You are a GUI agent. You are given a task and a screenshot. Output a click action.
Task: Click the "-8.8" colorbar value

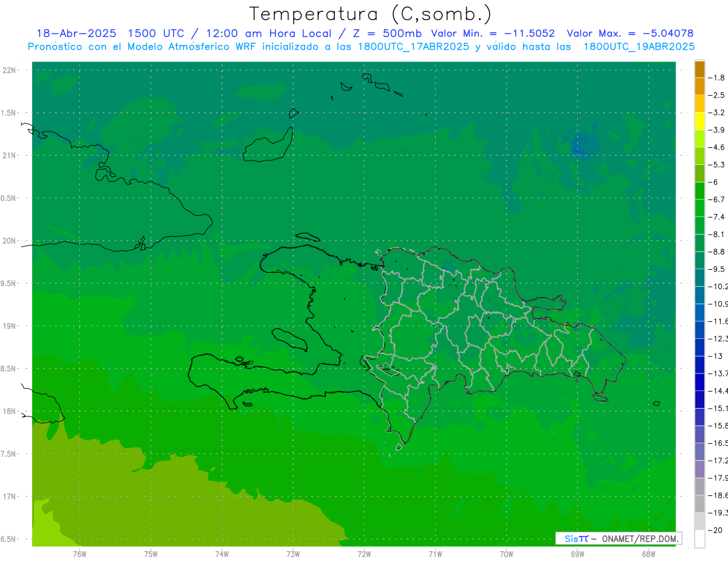click(716, 252)
